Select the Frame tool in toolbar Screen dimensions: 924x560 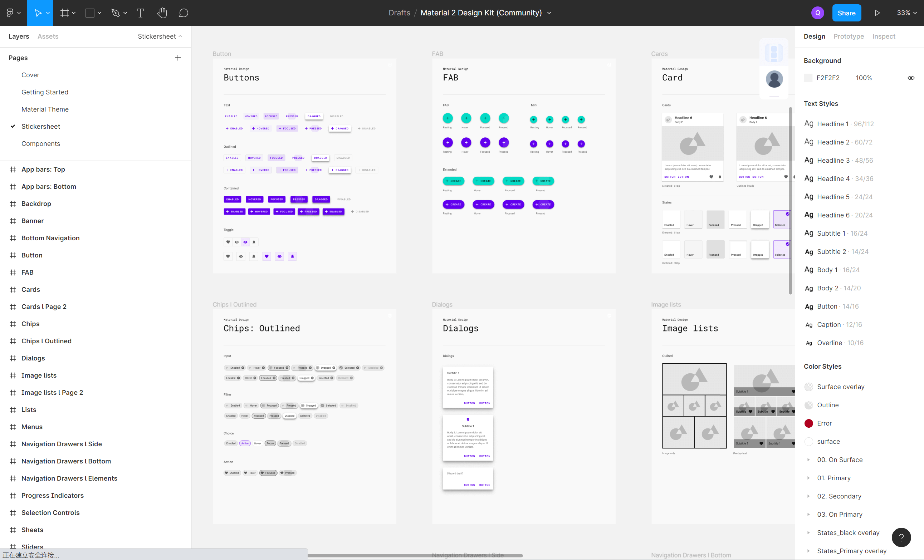click(x=64, y=13)
